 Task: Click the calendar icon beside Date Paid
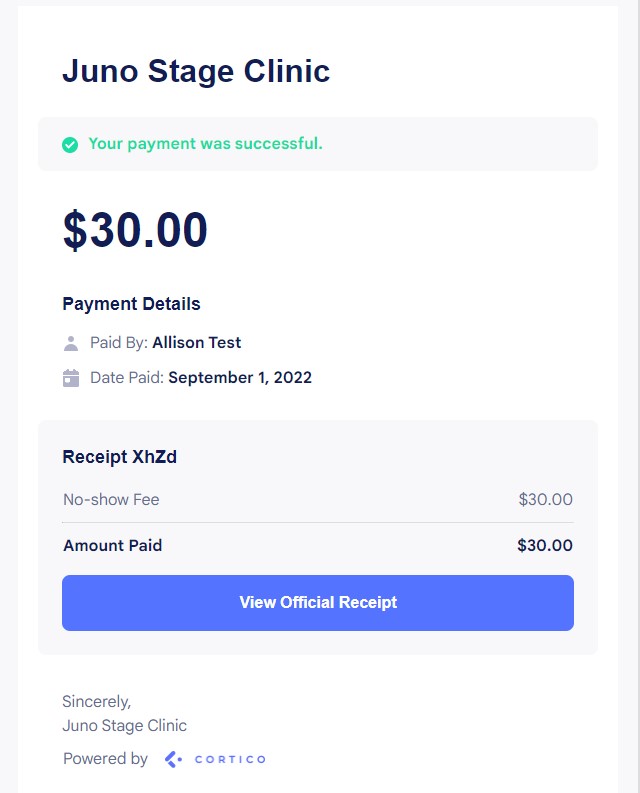pos(71,378)
